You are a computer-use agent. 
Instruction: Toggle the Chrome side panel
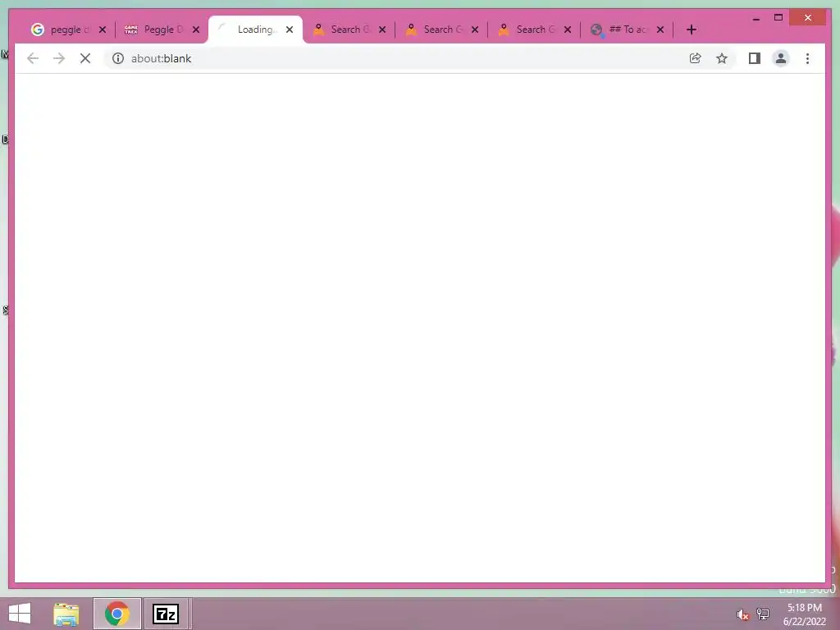pos(755,58)
